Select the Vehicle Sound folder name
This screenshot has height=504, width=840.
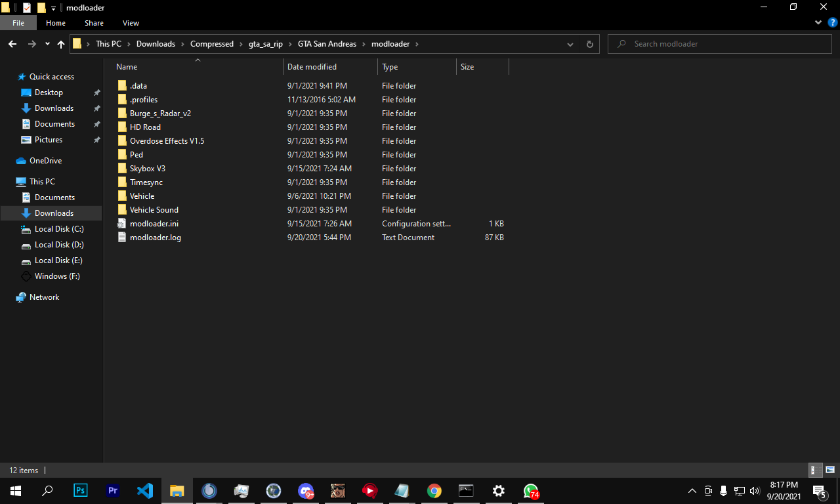pos(154,210)
